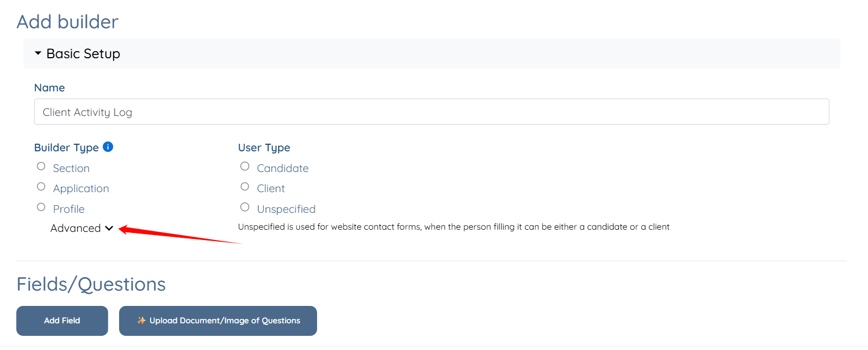
Task: Collapse the Basic Setup triangle arrow
Action: 38,53
